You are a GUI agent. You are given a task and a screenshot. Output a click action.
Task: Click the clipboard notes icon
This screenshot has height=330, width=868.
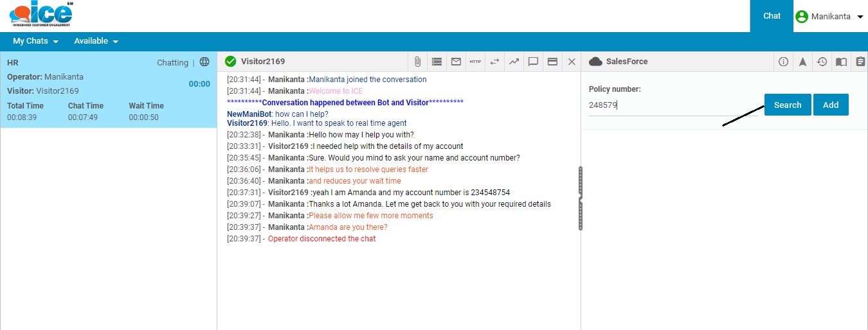pyautogui.click(x=860, y=62)
